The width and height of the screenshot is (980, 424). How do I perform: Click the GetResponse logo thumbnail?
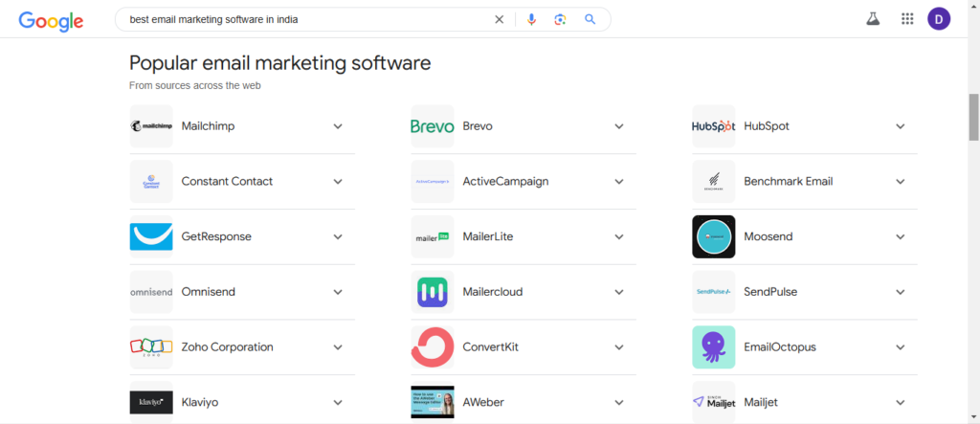tap(151, 236)
